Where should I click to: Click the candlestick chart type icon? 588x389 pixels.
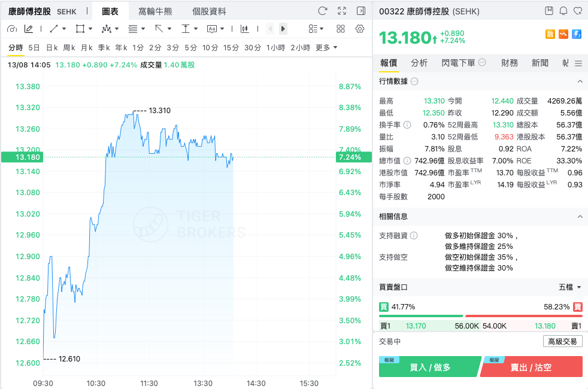click(x=244, y=29)
